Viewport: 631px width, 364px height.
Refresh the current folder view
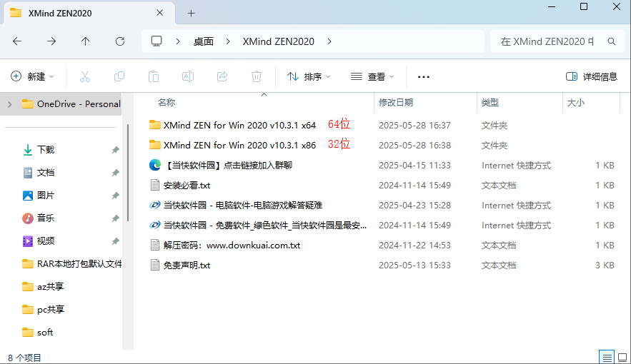click(120, 41)
